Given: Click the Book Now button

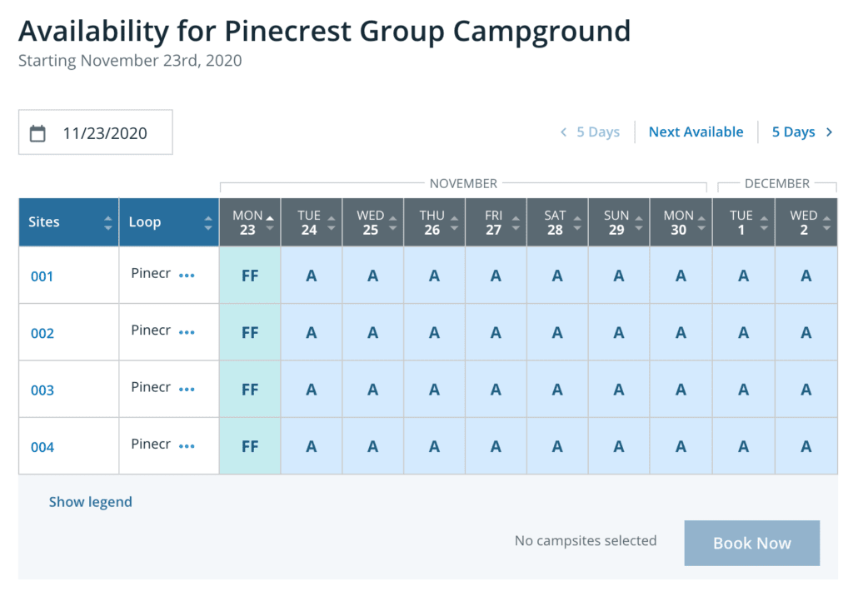Looking at the screenshot, I should pyautogui.click(x=751, y=543).
